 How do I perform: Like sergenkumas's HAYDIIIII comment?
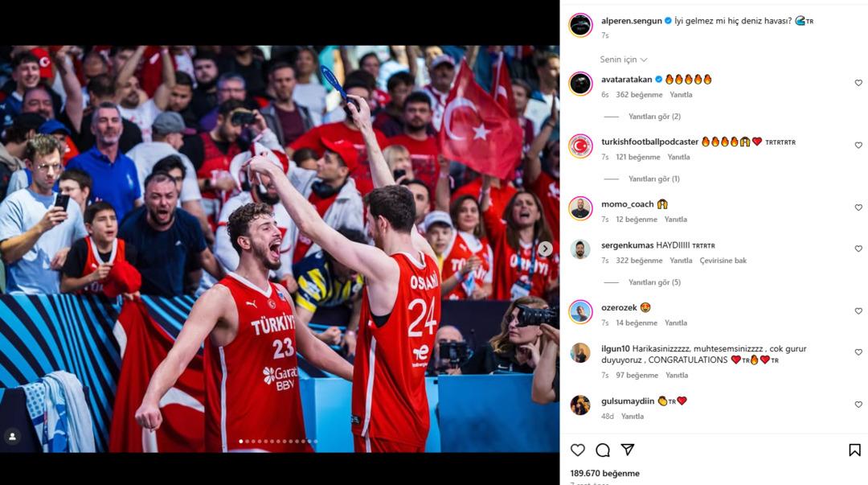pos(858,249)
